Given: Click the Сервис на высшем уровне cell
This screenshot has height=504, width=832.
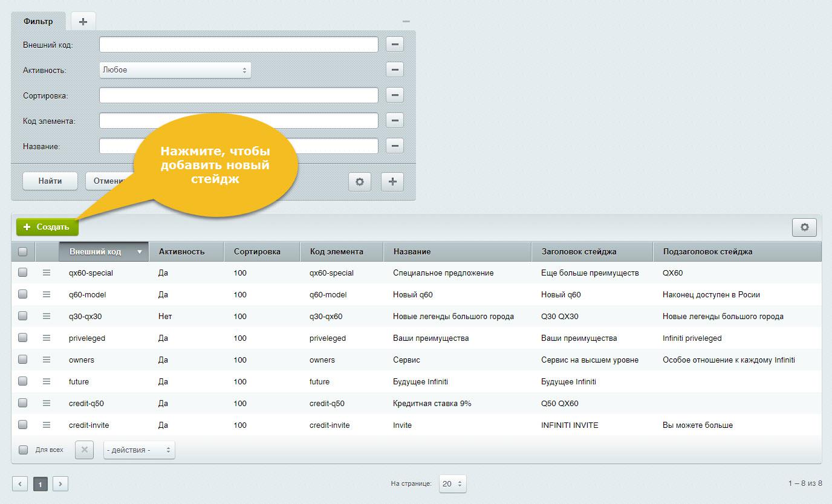Looking at the screenshot, I should [x=590, y=360].
